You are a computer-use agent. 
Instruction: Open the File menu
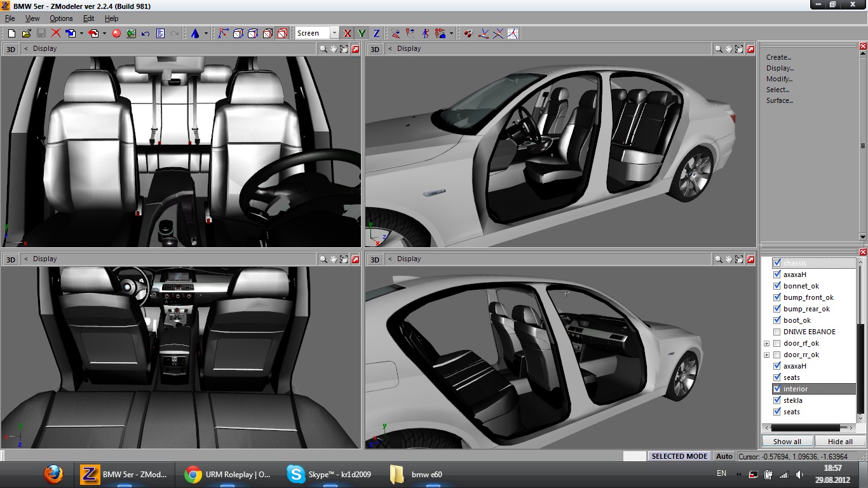[10, 18]
